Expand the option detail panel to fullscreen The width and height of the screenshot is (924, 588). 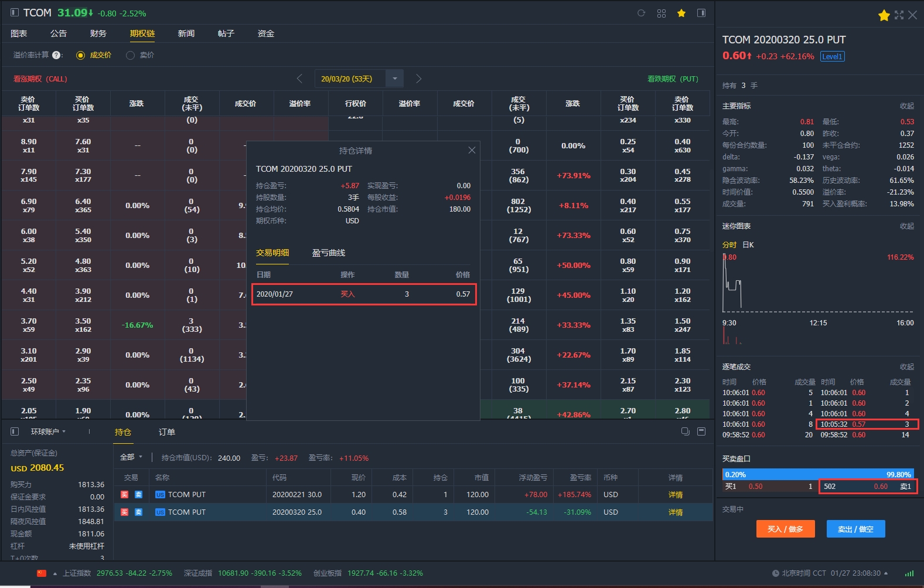(899, 15)
